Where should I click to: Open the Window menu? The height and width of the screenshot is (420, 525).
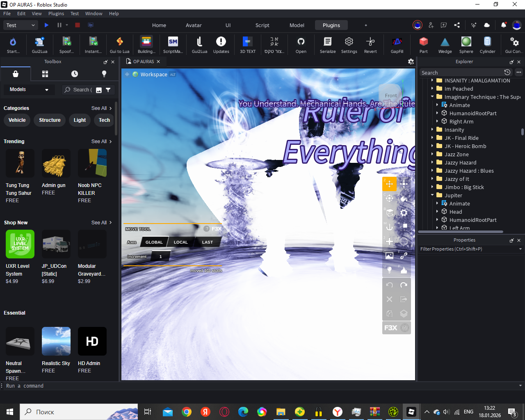(x=94, y=14)
